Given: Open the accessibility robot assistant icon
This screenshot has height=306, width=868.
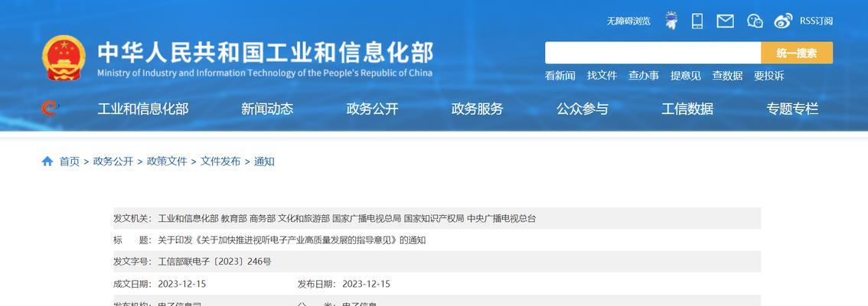Looking at the screenshot, I should tap(671, 21).
